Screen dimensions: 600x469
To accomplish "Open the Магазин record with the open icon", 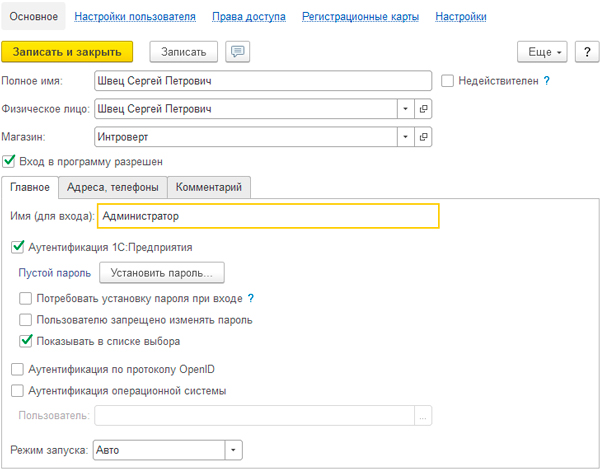I will point(423,137).
